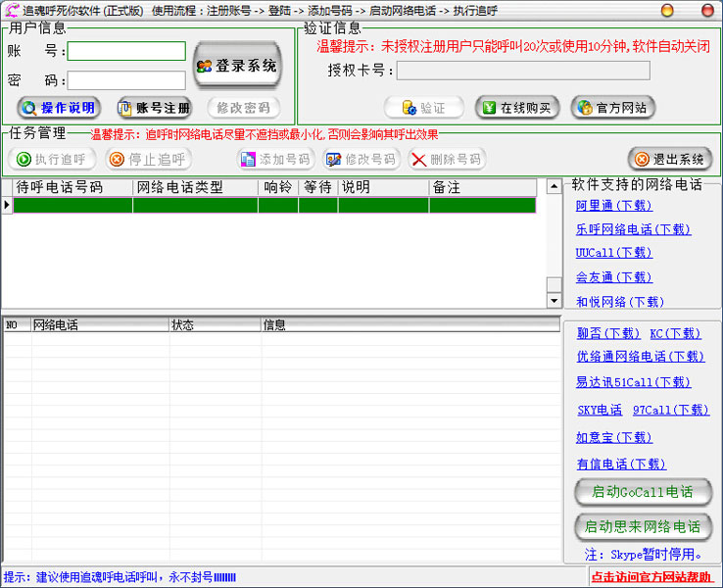
Task: Click the app logo icon in title bar
Action: [x=12, y=10]
